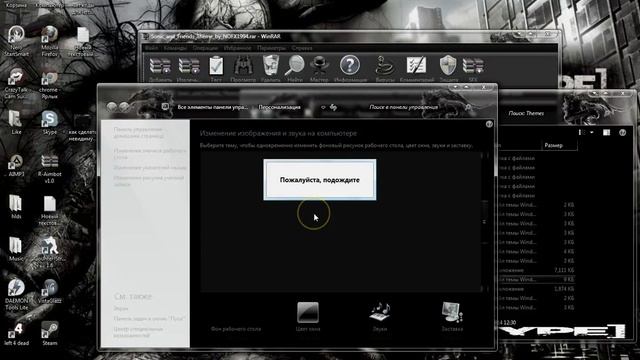Open the Steam desktop shortcut
Viewport: 640px width, 360px height.
50,334
